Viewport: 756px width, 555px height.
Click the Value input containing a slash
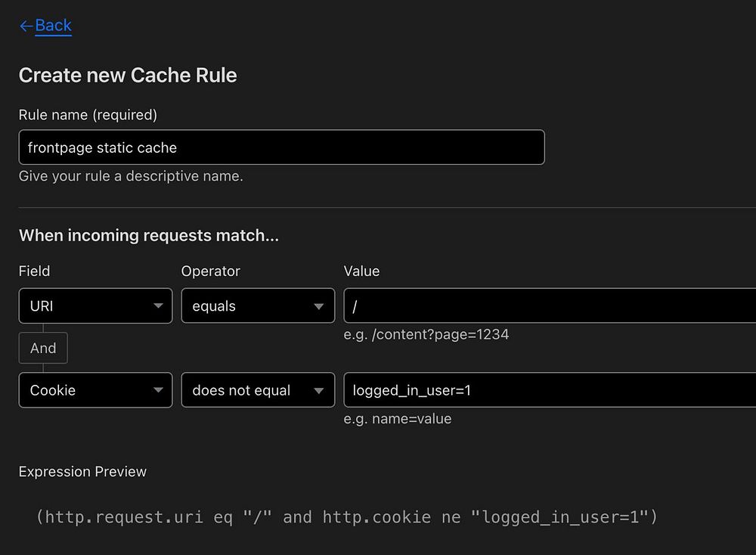pyautogui.click(x=549, y=306)
